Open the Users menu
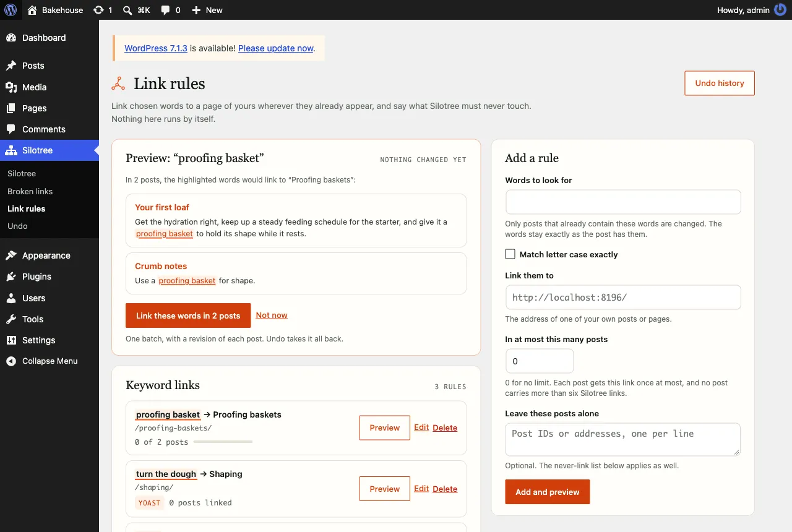The image size is (792, 532). (x=49, y=298)
